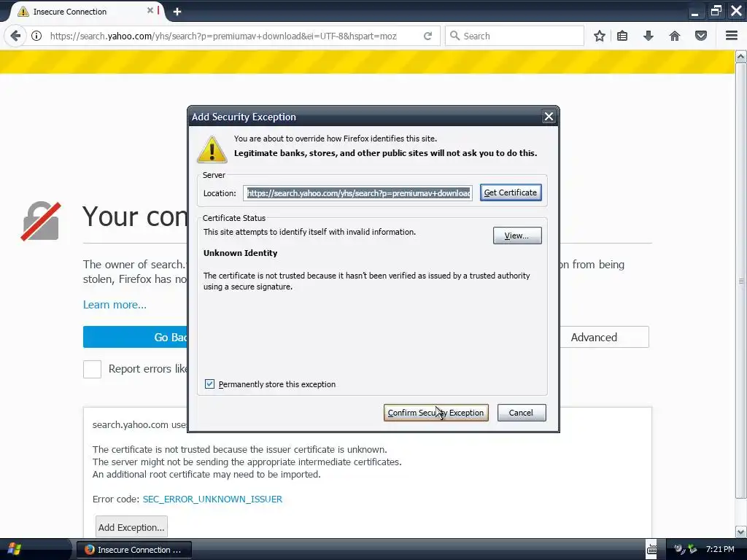The image size is (747, 560).
Task: Click the Unknown Identity text
Action: 240,253
